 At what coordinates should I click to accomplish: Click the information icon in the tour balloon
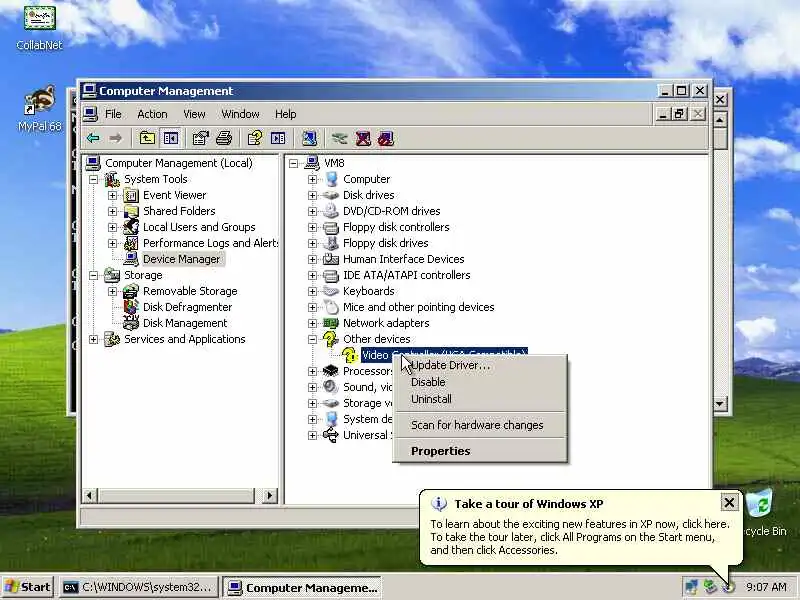point(439,504)
